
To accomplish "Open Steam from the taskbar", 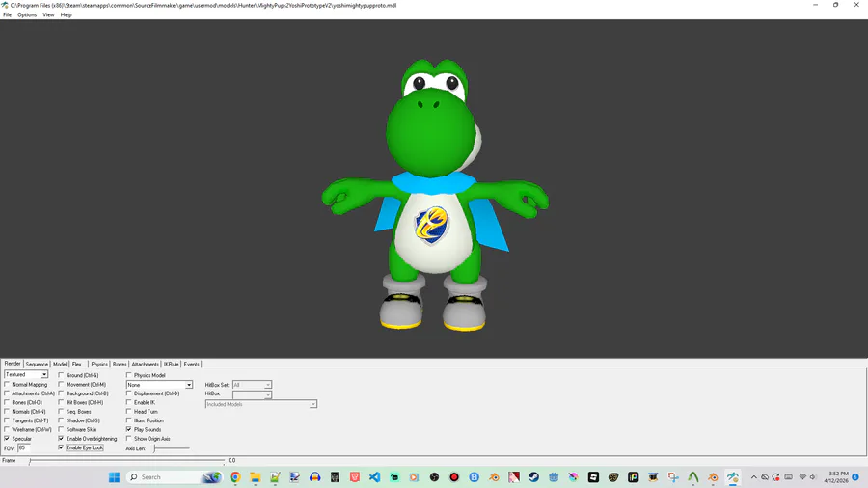I will (533, 477).
